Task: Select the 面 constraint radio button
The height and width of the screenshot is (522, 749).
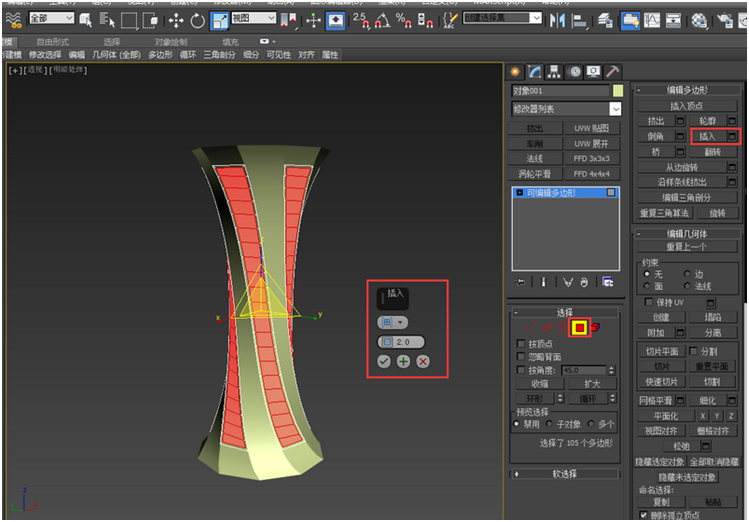Action: click(x=647, y=286)
